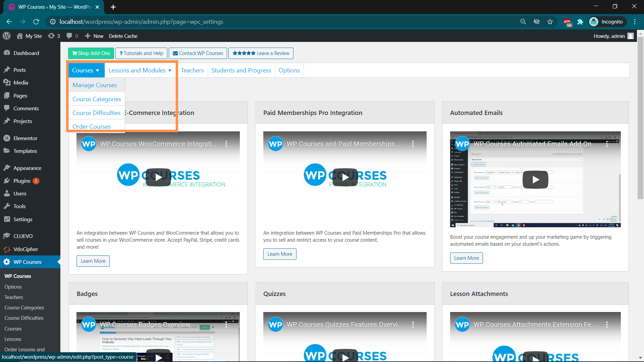The image size is (644, 362).
Task: Open Teachers in sidebar submenu
Action: [x=14, y=297]
